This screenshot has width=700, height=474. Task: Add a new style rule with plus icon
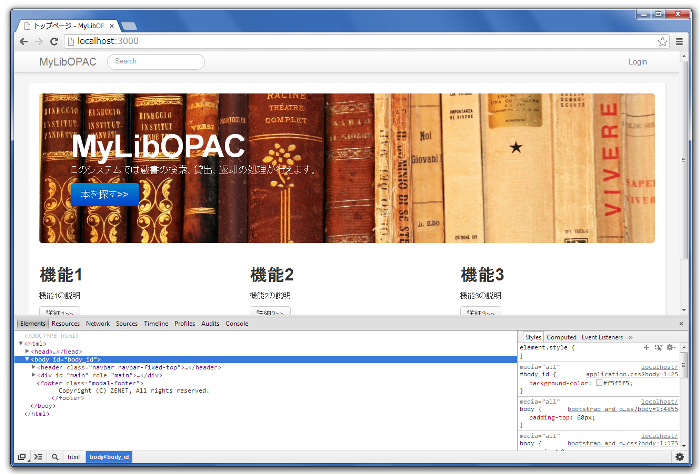point(646,347)
